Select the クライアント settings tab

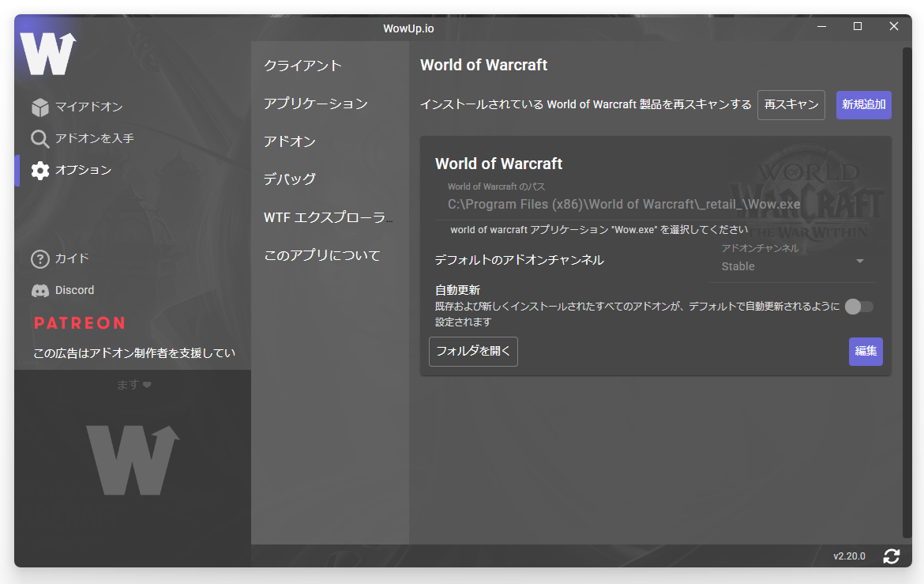302,66
